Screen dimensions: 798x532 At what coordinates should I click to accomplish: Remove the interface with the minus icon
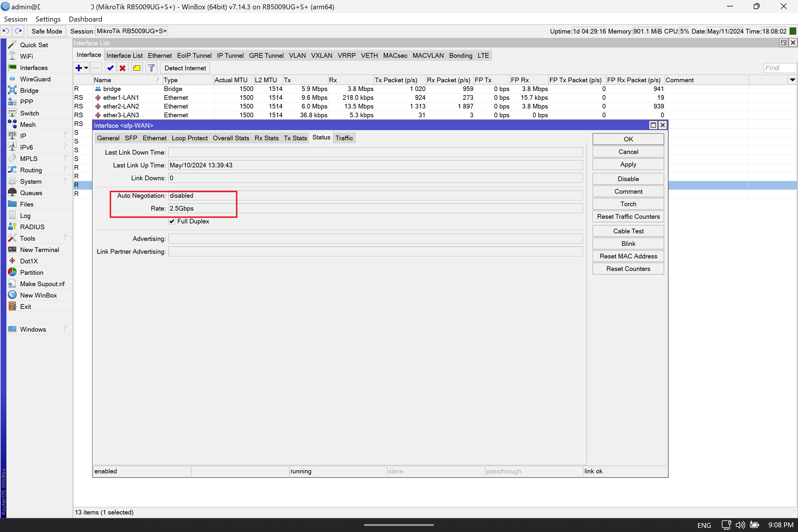(x=96, y=68)
